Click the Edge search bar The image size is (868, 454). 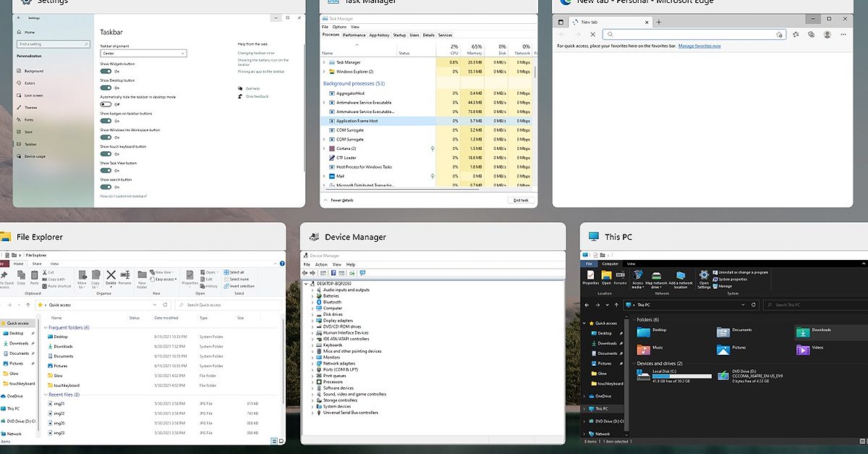coord(687,33)
